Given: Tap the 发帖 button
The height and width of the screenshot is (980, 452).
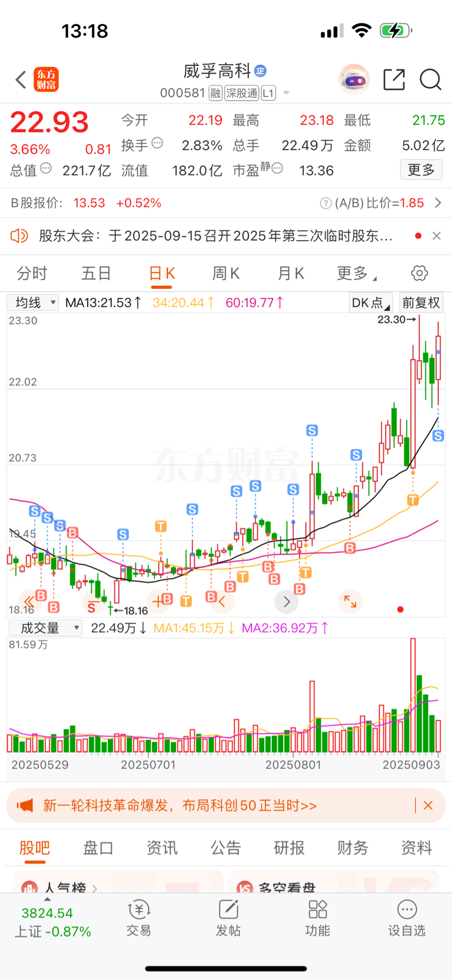Looking at the screenshot, I should (x=228, y=918).
